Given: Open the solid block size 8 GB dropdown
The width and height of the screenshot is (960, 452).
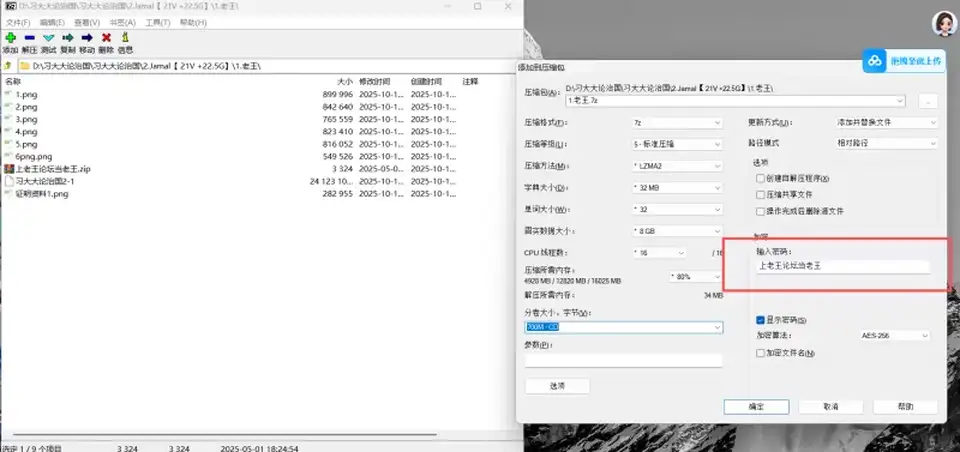Looking at the screenshot, I should [677, 231].
